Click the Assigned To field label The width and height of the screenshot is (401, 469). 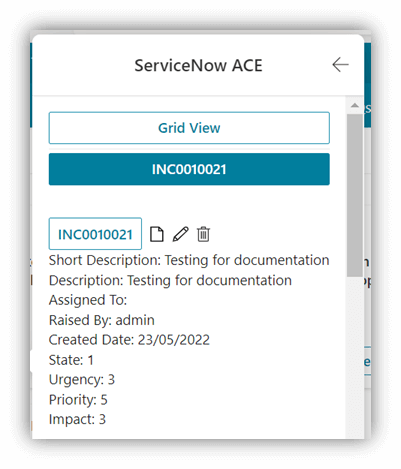88,300
